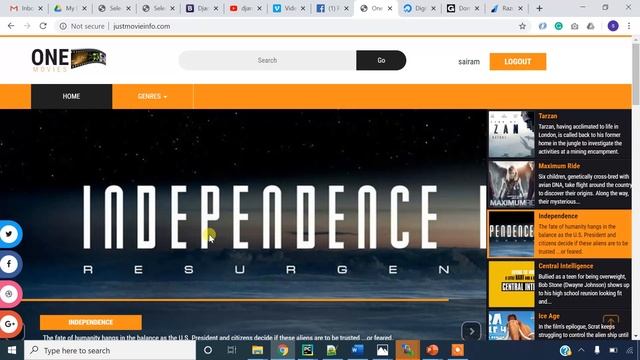The image size is (640, 360).
Task: Click the Tarzan poster thumbnail
Action: coord(511,134)
